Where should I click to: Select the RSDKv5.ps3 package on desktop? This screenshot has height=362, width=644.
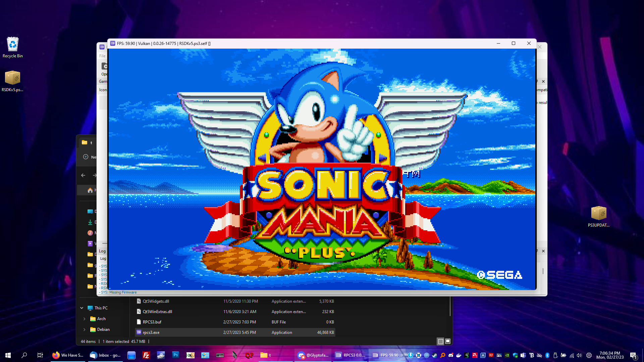[12, 81]
